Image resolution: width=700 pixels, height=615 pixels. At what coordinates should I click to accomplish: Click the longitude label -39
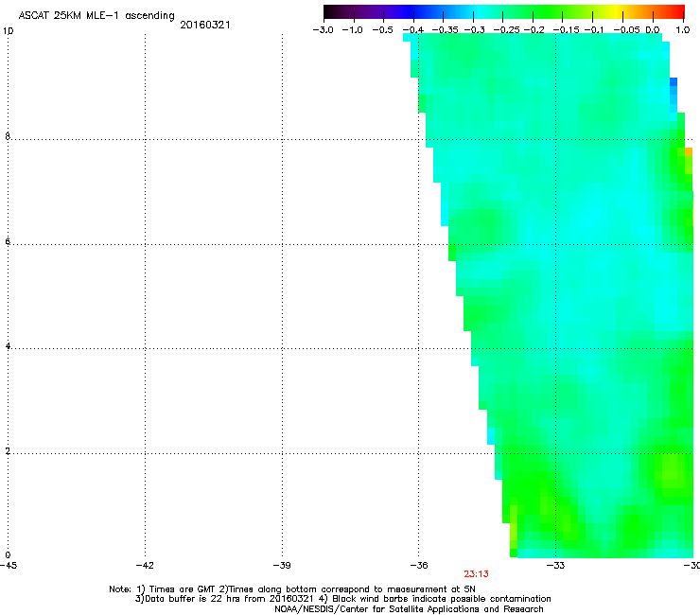[x=282, y=566]
